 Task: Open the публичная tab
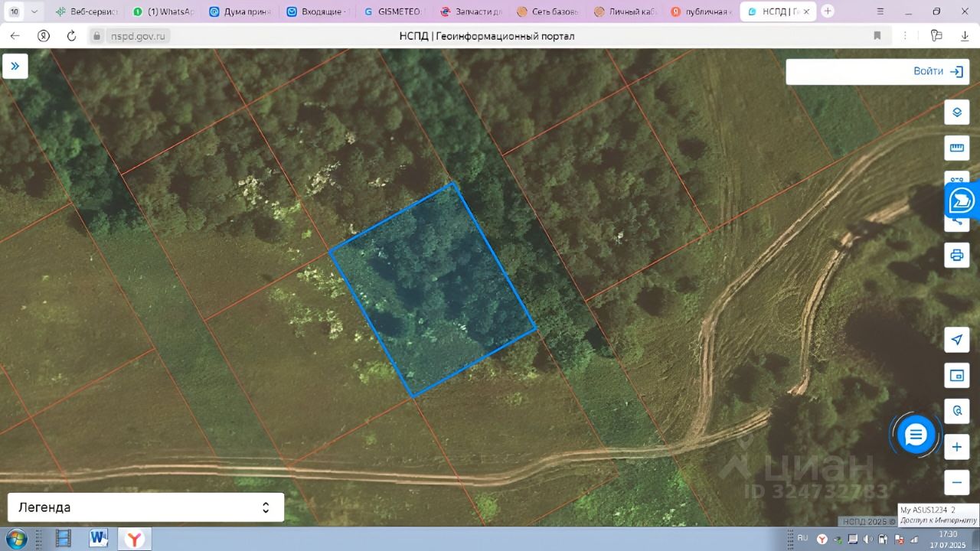click(701, 11)
